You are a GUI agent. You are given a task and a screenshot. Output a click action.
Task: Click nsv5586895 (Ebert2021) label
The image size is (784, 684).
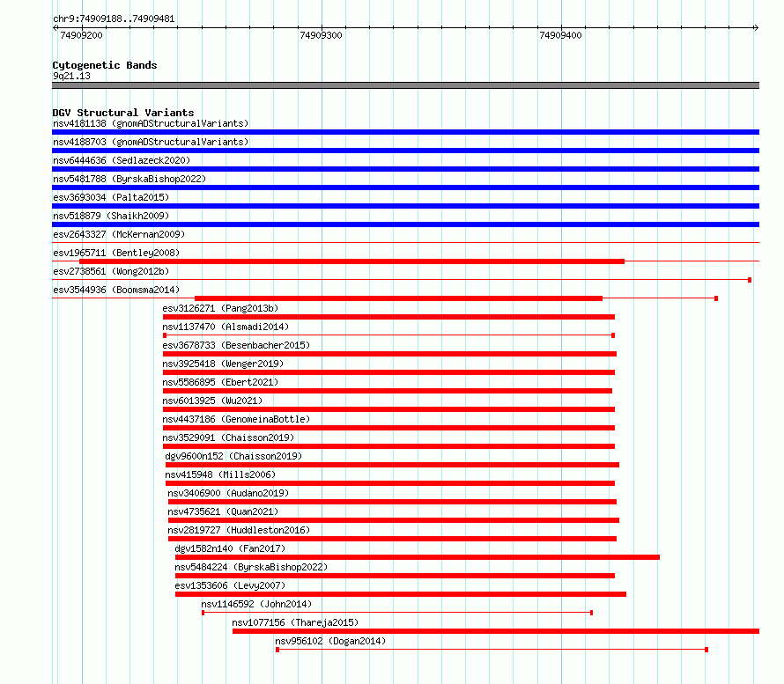click(220, 382)
